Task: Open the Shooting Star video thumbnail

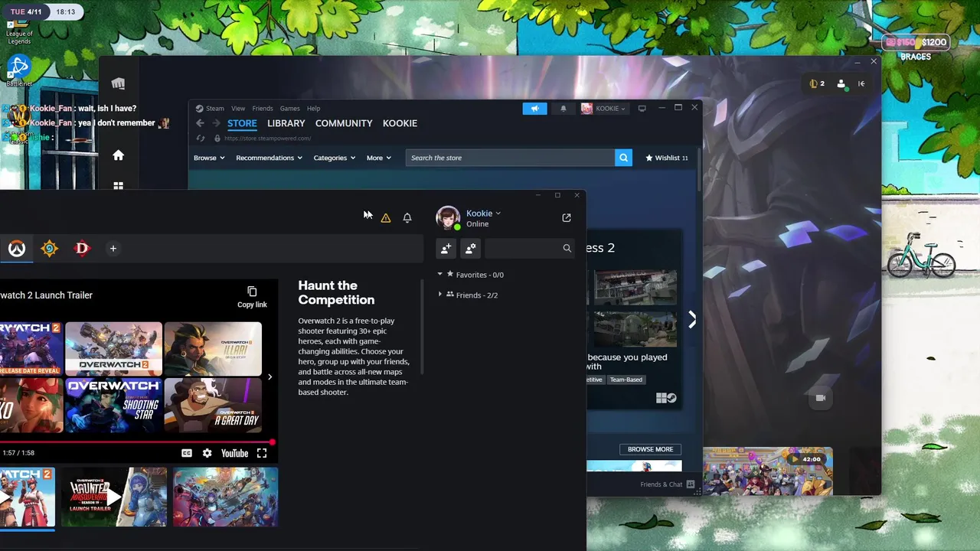Action: [113, 406]
